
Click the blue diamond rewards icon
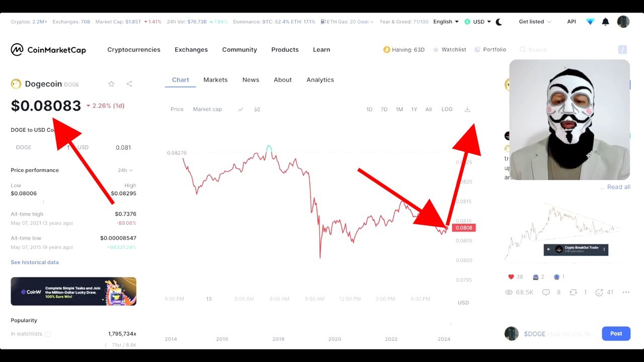(x=590, y=22)
